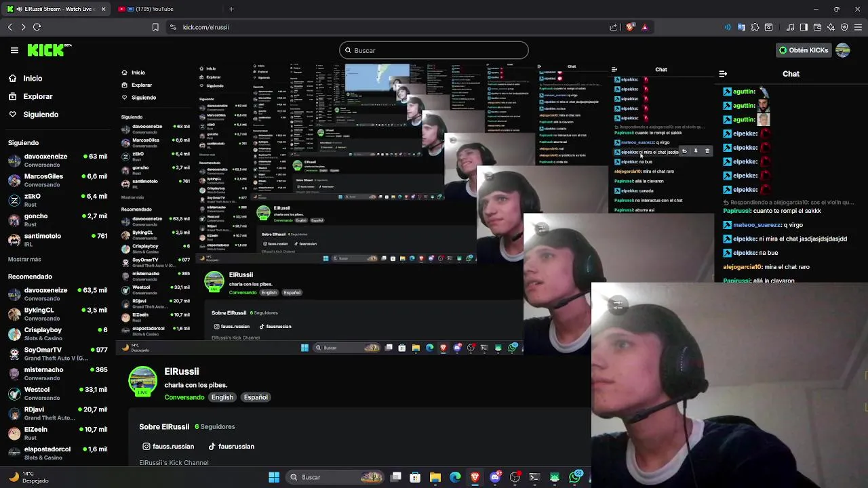Open site settings icon beside URL
The height and width of the screenshot is (488, 868).
(x=173, y=27)
